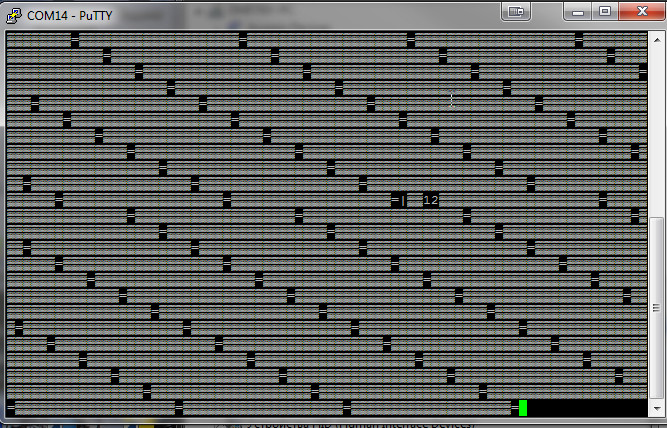
Task: Close the COM14 PuTTY session window
Action: click(x=640, y=11)
